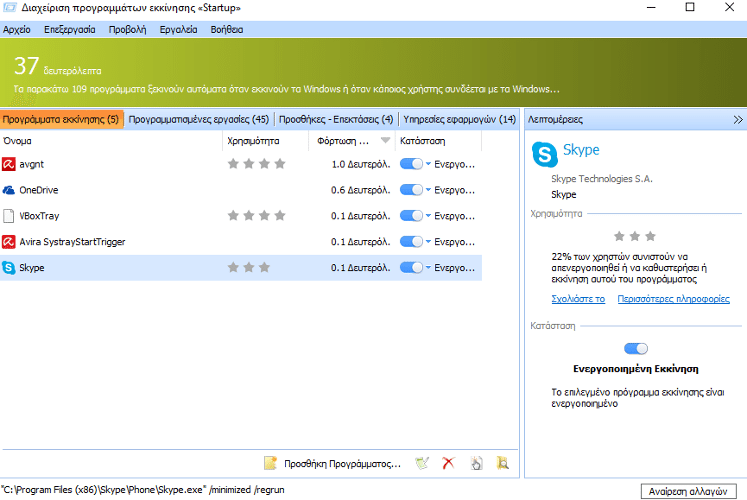Viewport: 747px width, 500px height.
Task: Switch to Προγραμματισμένες εργασίες (45) tab
Action: click(x=199, y=120)
